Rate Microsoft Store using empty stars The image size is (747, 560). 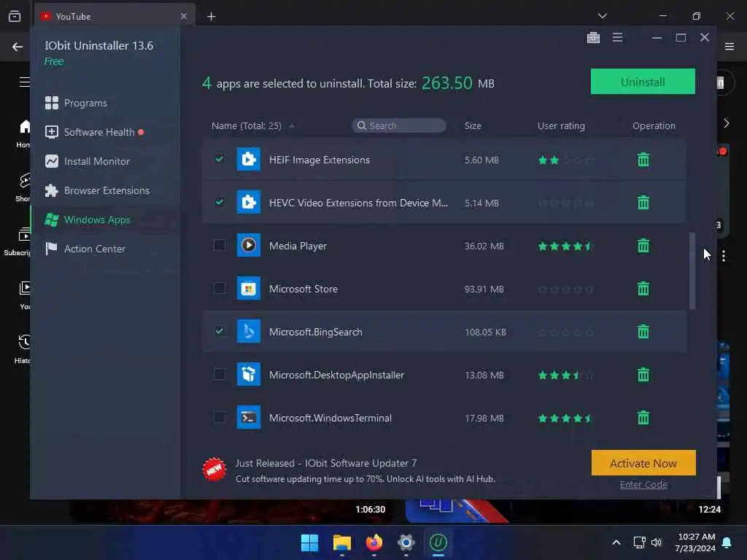tap(565, 289)
